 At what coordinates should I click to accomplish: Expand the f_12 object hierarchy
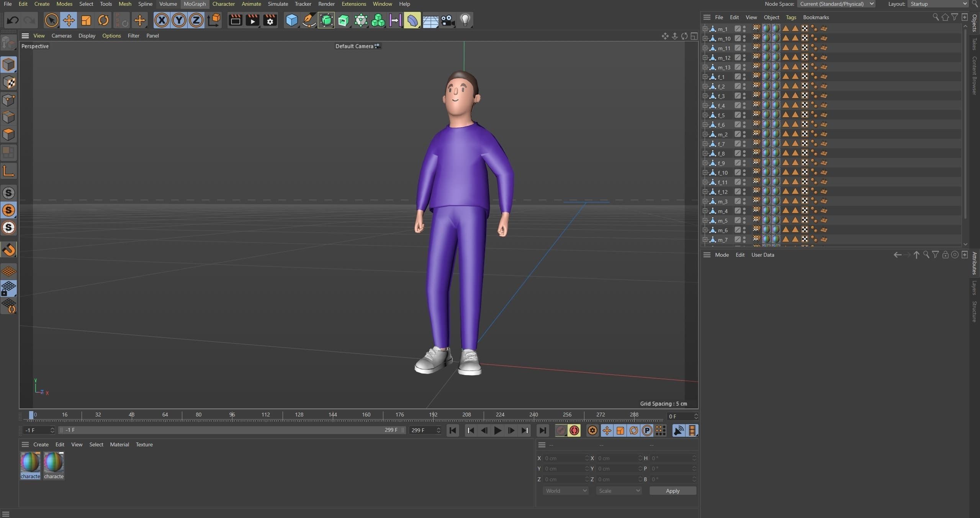705,192
